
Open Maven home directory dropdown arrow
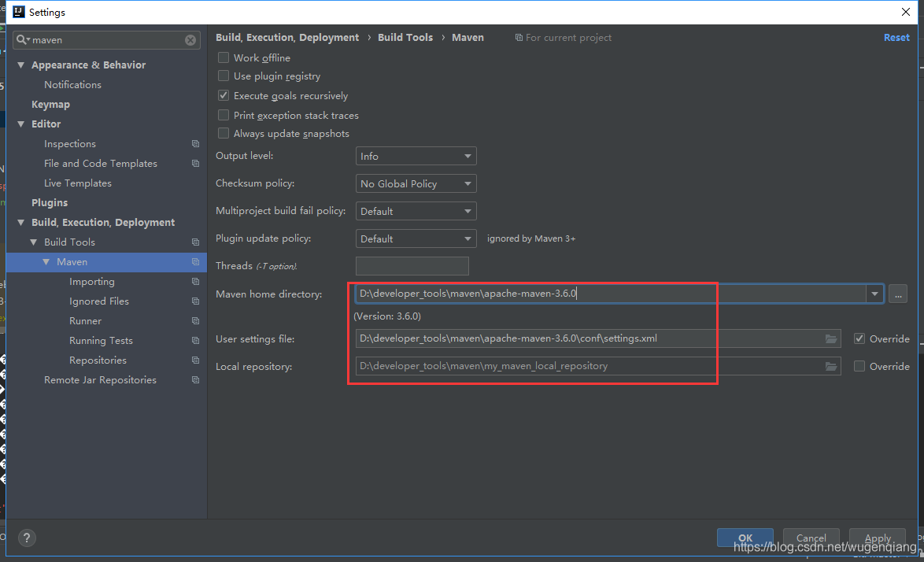874,294
